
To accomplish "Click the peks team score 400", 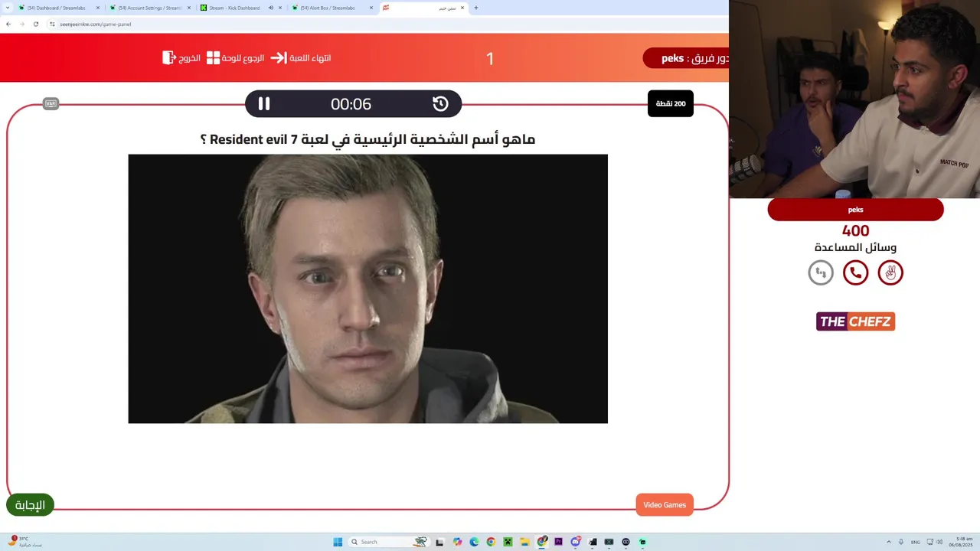I will click(x=855, y=230).
